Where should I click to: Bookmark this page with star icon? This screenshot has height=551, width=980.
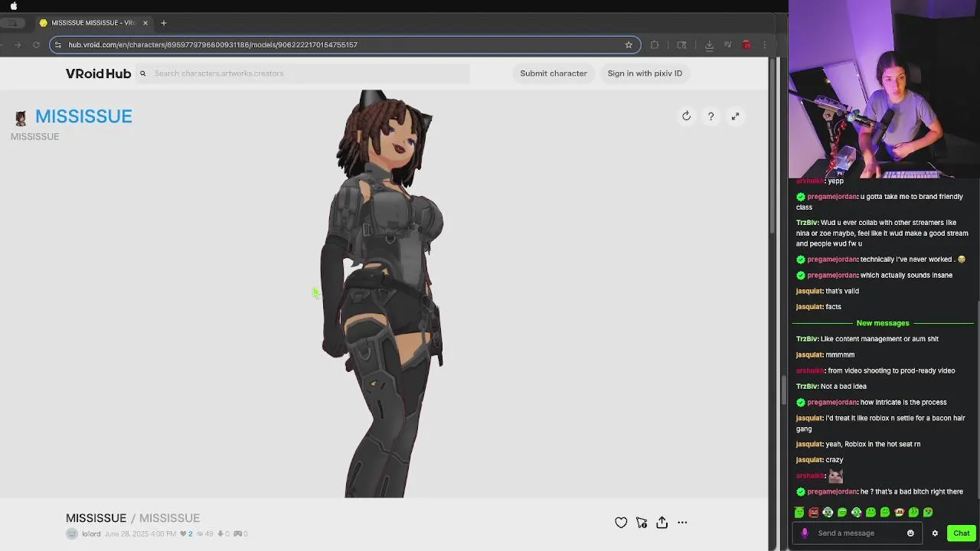coord(629,44)
